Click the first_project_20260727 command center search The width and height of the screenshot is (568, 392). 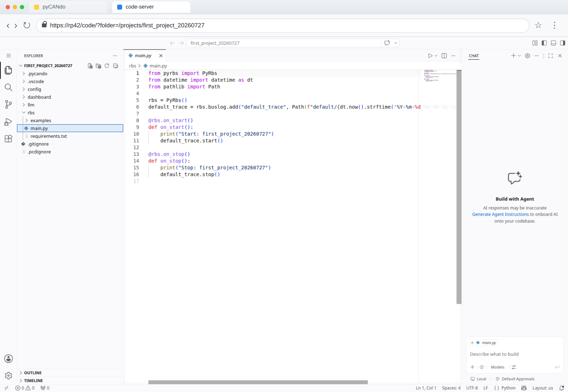click(284, 43)
